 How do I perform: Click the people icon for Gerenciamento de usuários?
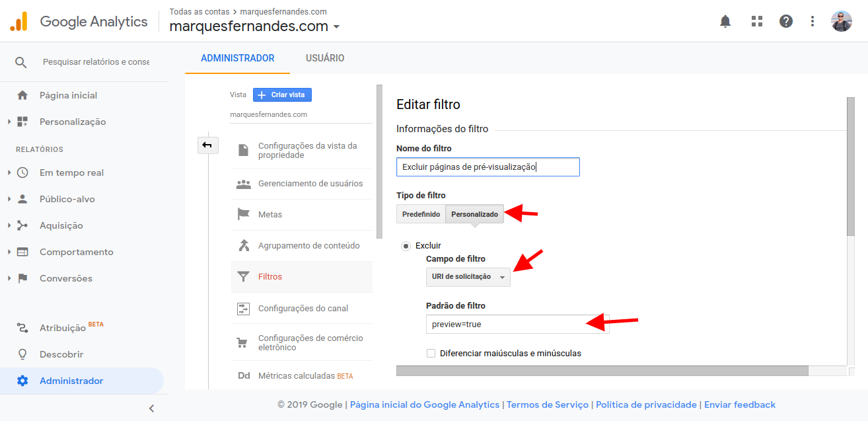[243, 184]
